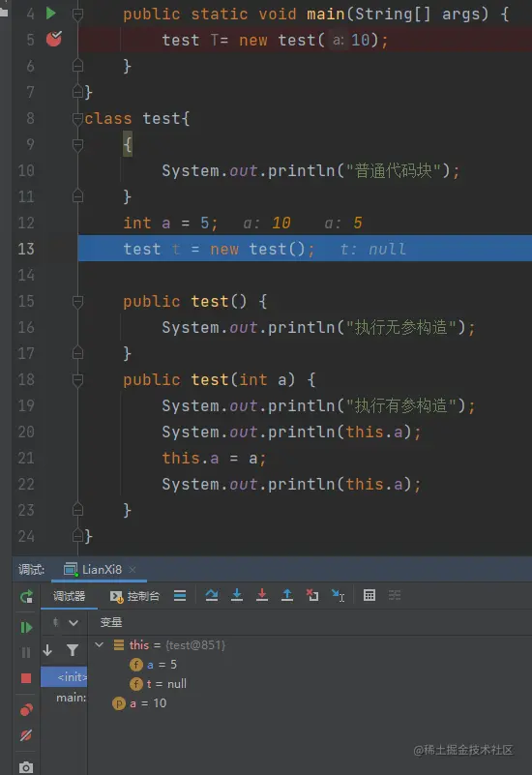The image size is (532, 775).
Task: Toggle Mute Breakpoints icon
Action: click(x=26, y=735)
